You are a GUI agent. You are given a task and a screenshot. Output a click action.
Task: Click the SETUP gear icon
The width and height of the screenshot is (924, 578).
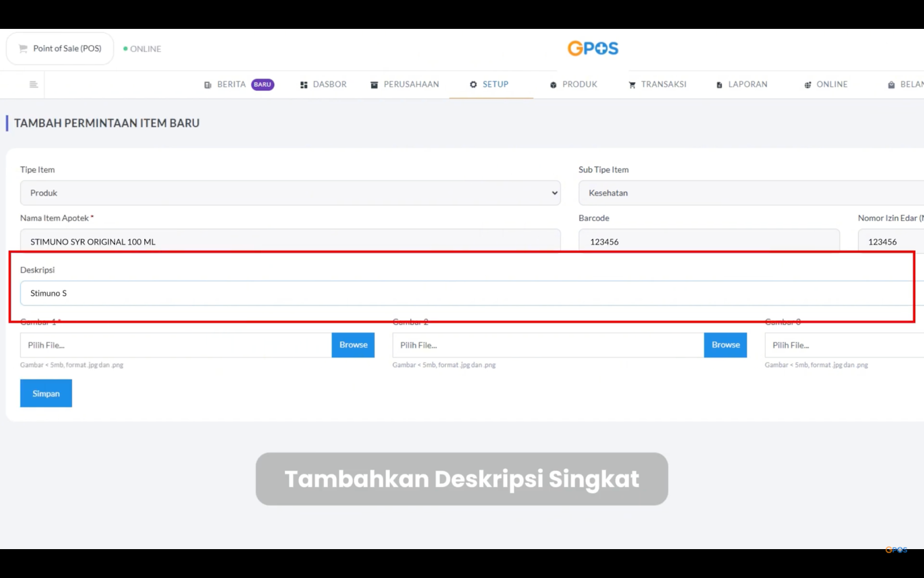click(x=474, y=84)
